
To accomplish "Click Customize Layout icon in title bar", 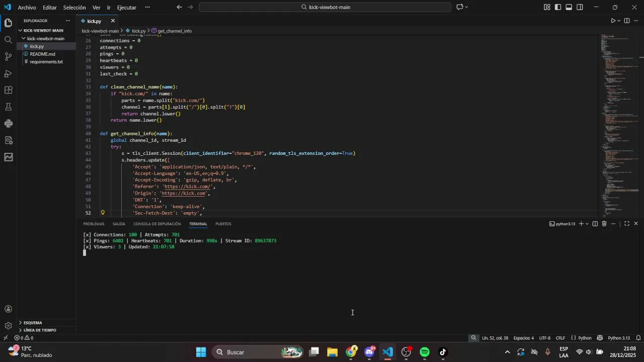I will pyautogui.click(x=547, y=7).
